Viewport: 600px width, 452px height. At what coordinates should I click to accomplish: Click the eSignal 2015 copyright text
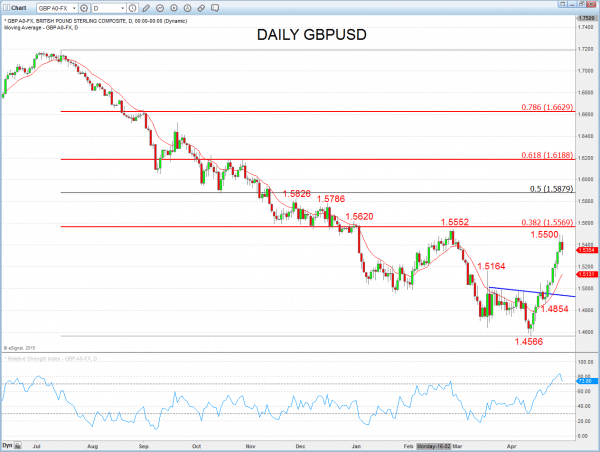[x=20, y=348]
